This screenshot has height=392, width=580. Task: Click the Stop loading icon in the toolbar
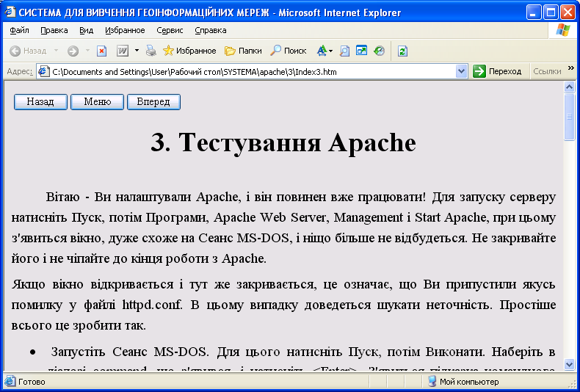pyautogui.click(x=102, y=51)
